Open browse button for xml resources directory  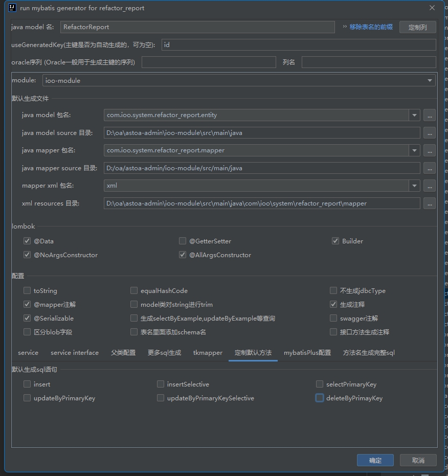[x=430, y=203]
